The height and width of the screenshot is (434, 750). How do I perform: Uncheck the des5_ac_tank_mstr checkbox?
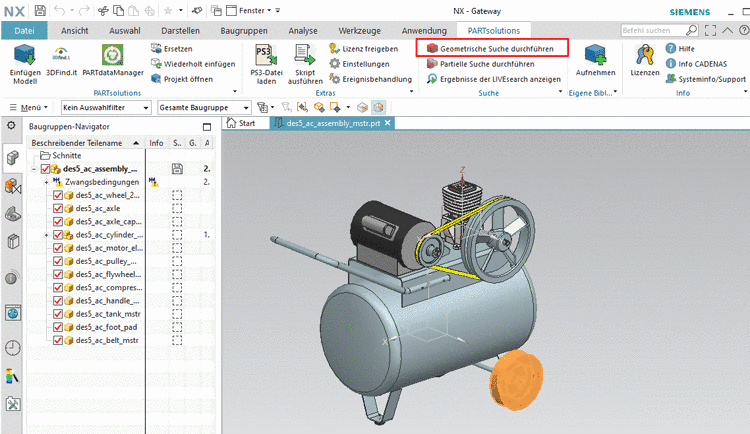(58, 314)
